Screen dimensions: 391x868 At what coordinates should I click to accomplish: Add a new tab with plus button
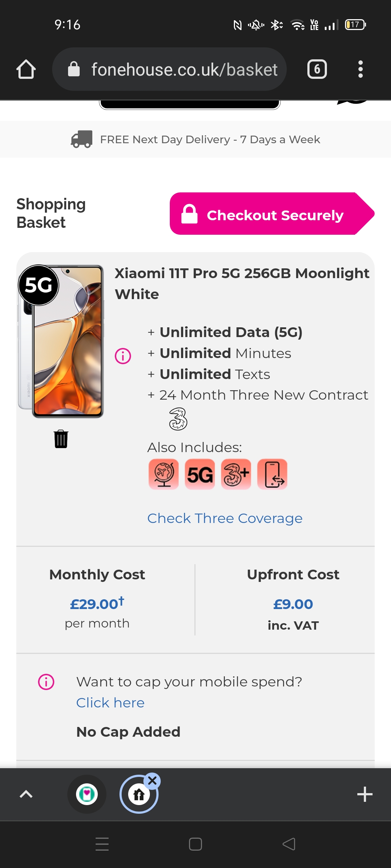[x=365, y=794]
